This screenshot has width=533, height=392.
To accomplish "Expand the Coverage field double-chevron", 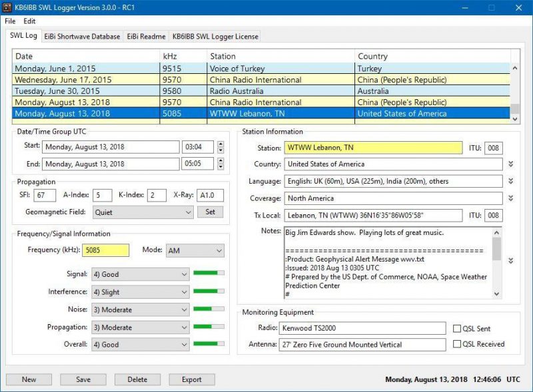I will point(510,198).
